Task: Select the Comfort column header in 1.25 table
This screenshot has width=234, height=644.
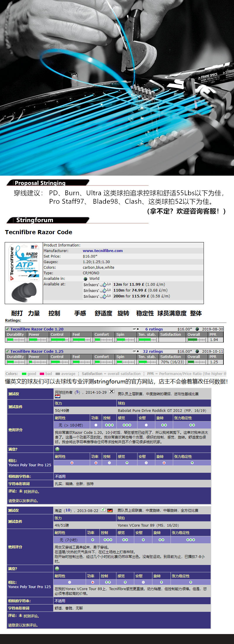Action: (104, 357)
